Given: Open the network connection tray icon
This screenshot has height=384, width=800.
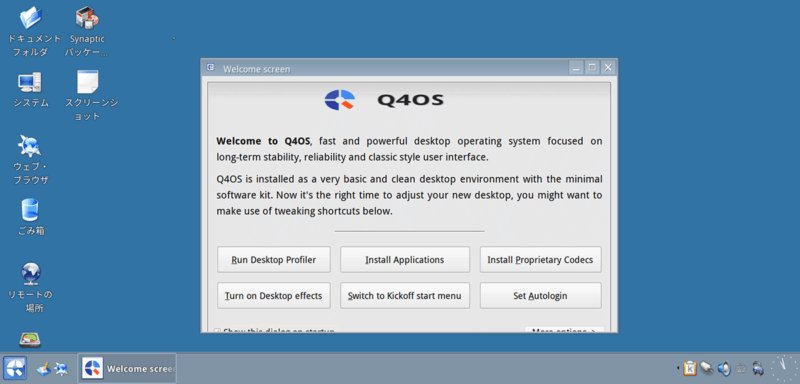Looking at the screenshot, I should pyautogui.click(x=707, y=368).
